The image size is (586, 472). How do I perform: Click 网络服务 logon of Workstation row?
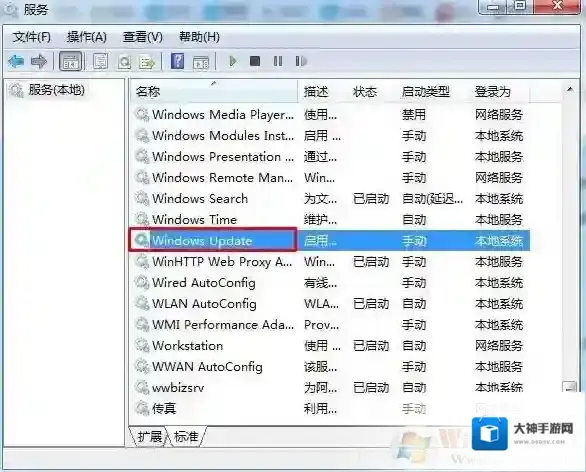(499, 345)
